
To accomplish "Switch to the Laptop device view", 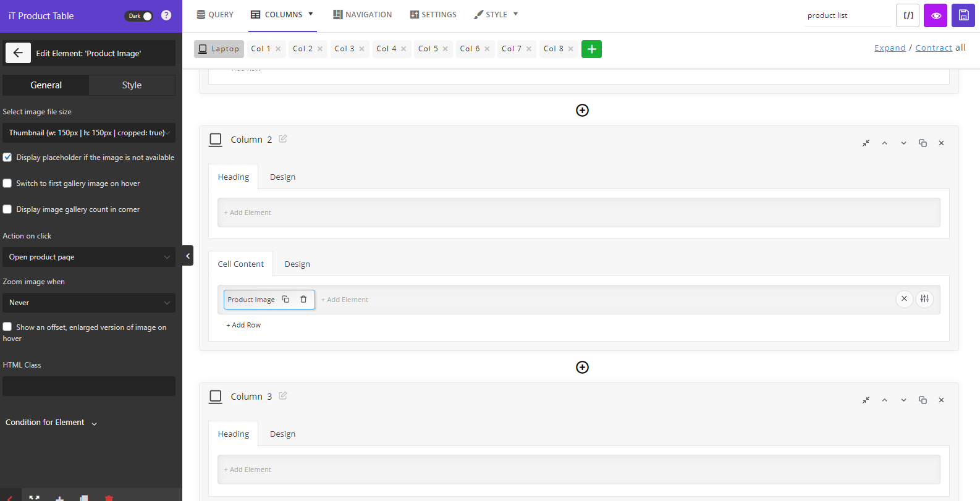I will pos(219,49).
